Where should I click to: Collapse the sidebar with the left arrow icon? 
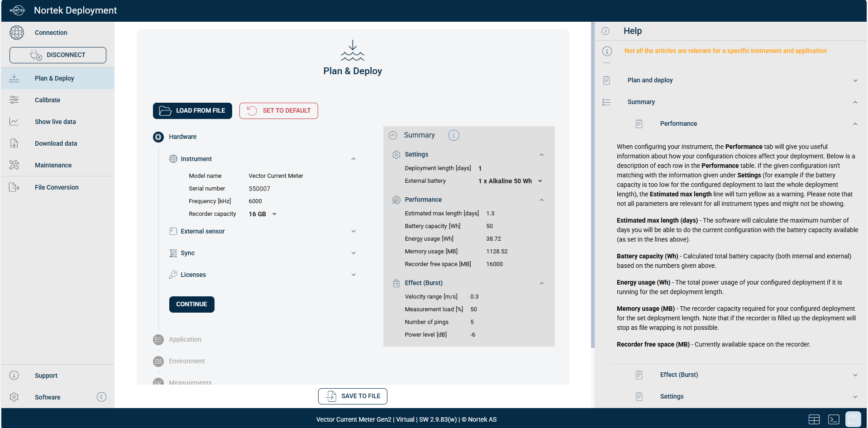pyautogui.click(x=102, y=397)
